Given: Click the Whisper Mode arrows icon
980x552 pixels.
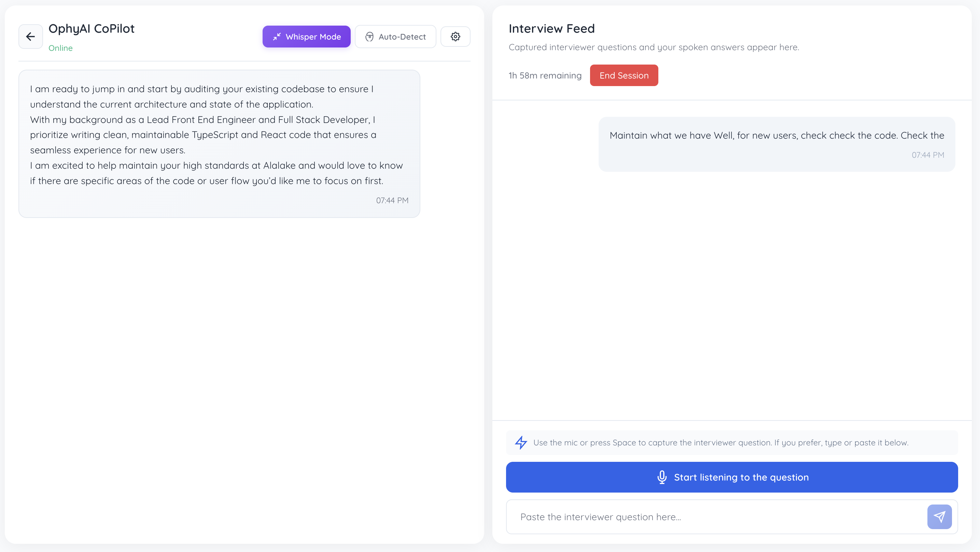Looking at the screenshot, I should click(277, 37).
